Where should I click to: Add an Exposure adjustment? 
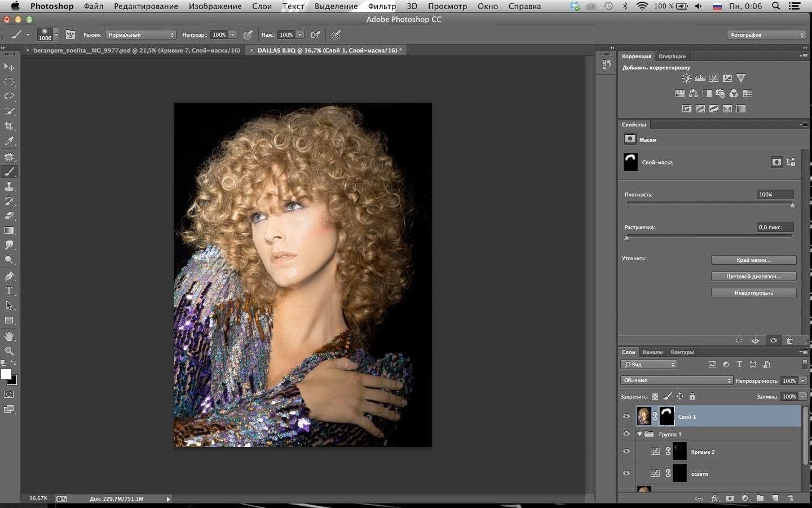(x=727, y=78)
